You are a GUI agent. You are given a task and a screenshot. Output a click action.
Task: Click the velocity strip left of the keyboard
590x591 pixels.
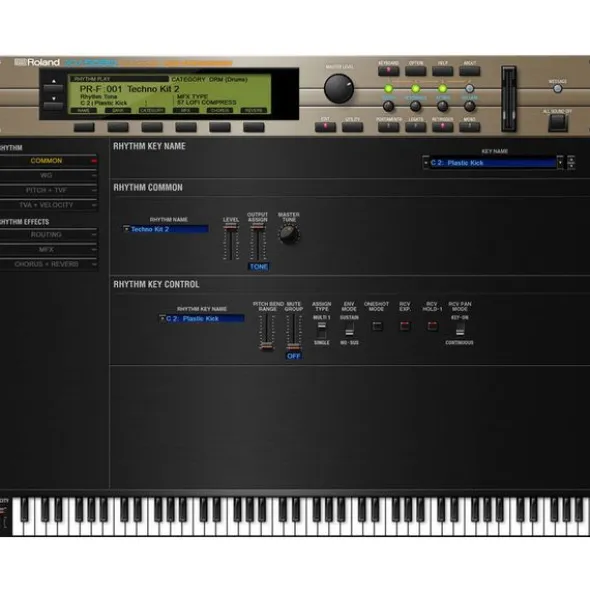[x=4, y=516]
